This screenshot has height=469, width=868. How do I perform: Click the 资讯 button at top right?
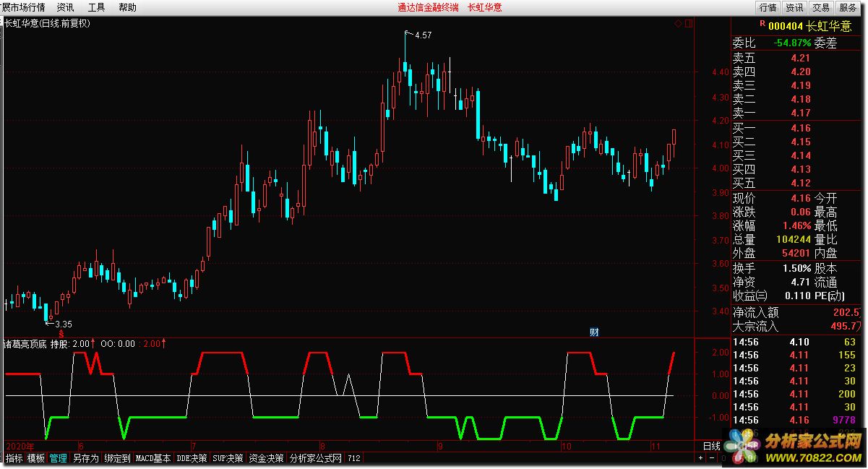(x=794, y=7)
